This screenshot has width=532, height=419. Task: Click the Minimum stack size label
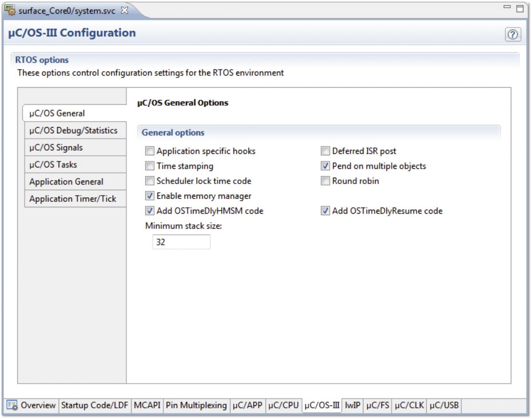(x=184, y=226)
